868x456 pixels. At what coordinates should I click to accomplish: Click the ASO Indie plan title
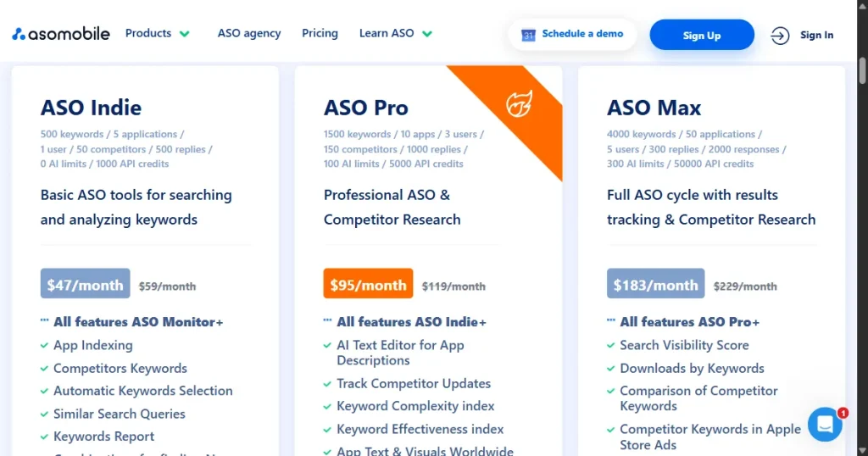tap(91, 108)
